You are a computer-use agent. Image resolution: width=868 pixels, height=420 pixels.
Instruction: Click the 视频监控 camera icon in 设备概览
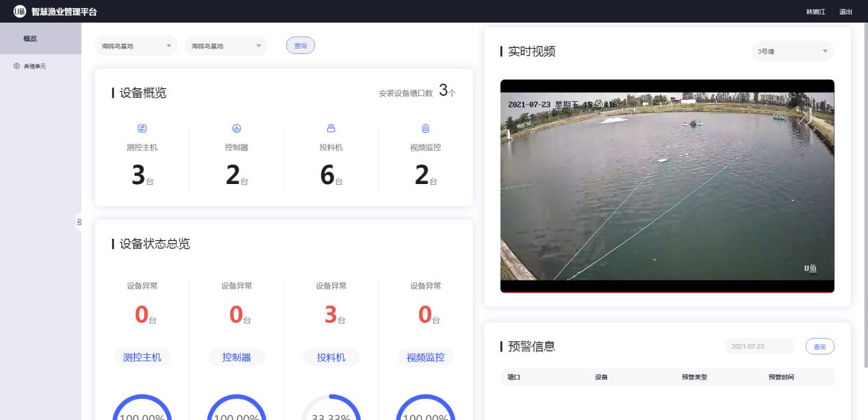(425, 128)
